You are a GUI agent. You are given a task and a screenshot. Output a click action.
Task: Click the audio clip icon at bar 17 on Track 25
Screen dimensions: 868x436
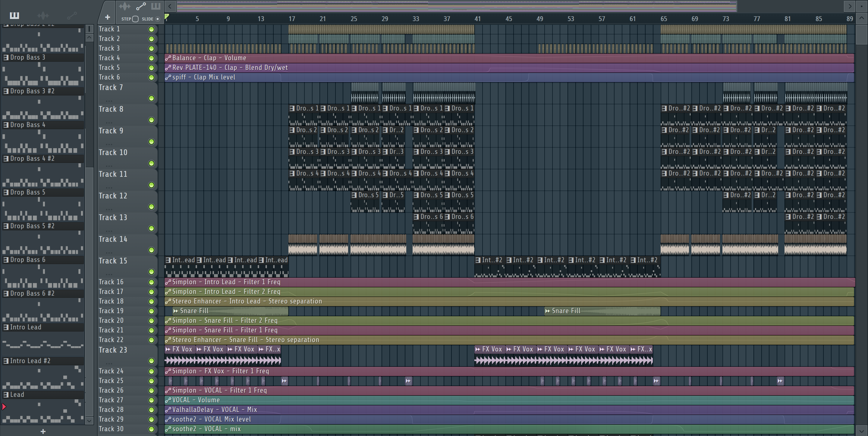click(285, 381)
